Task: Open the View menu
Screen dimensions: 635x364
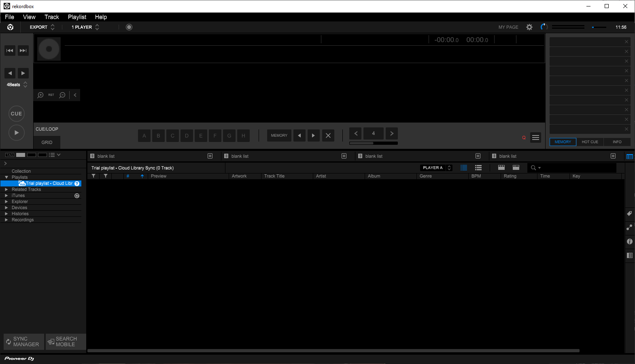Action: (x=29, y=17)
